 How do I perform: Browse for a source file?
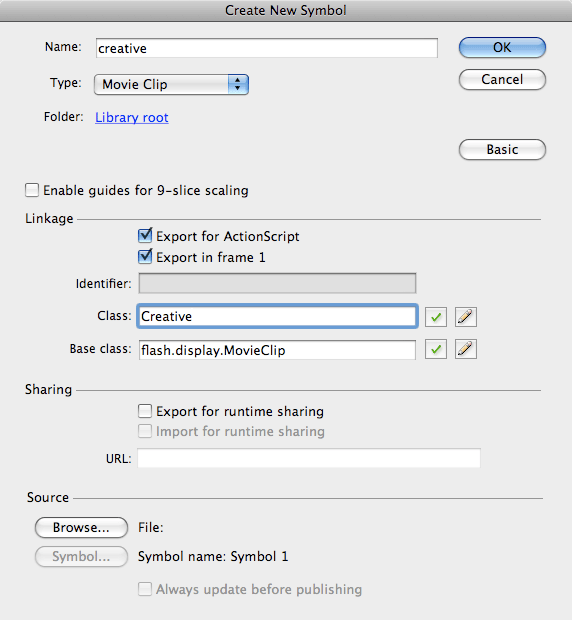[81, 527]
